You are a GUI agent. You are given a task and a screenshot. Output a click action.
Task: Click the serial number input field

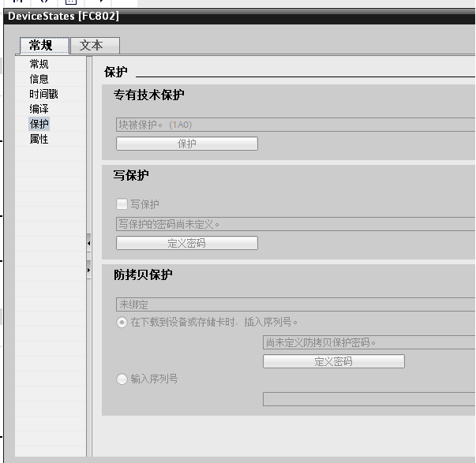(x=369, y=399)
